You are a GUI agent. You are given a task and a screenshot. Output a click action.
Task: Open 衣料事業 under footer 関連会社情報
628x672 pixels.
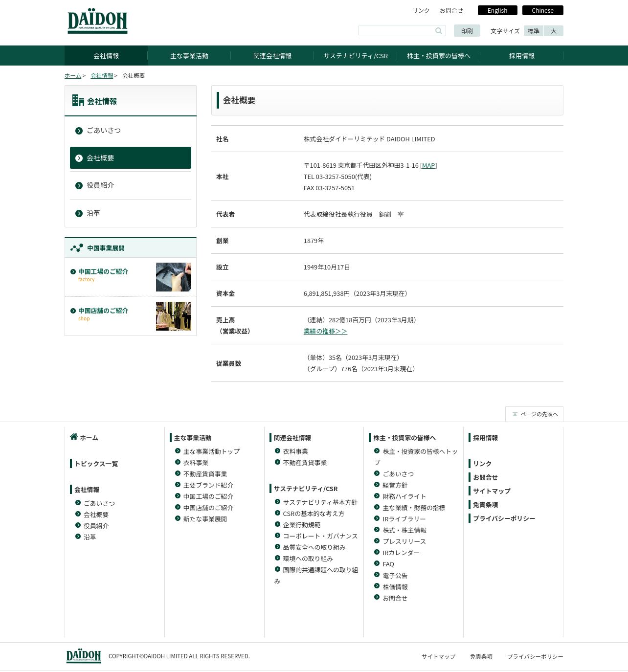point(295,451)
